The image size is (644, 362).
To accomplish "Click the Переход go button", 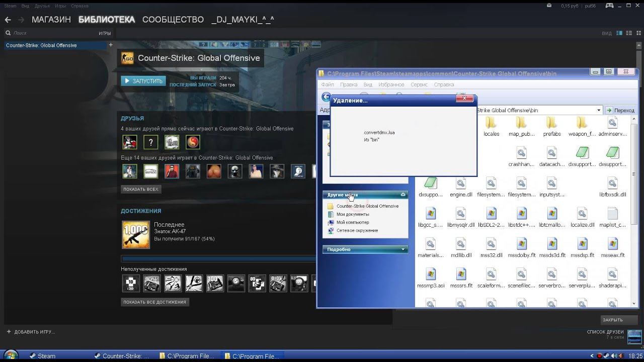I will [x=620, y=110].
